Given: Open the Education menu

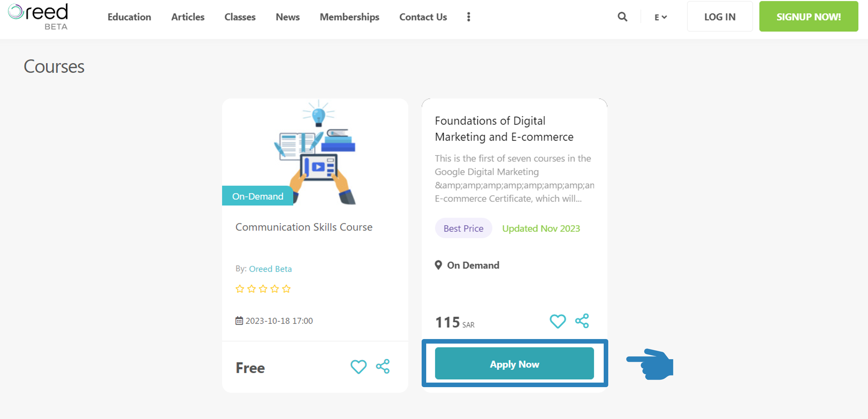Looking at the screenshot, I should [x=129, y=17].
